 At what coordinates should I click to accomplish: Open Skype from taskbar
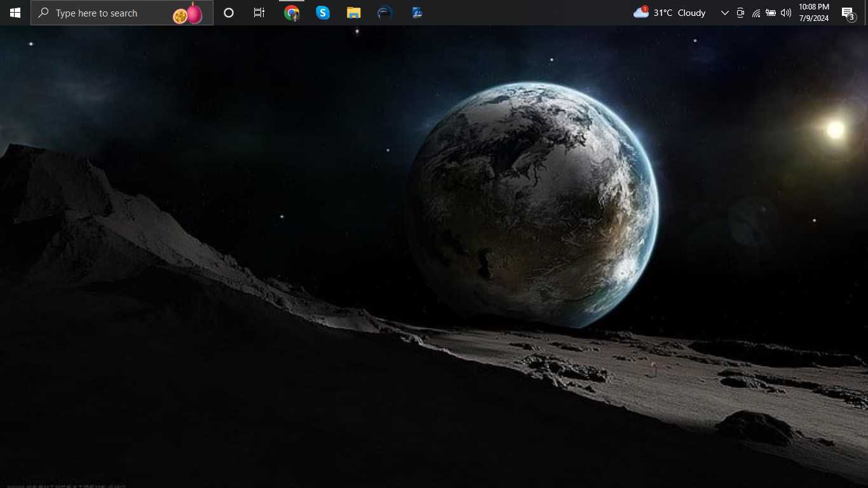click(323, 13)
